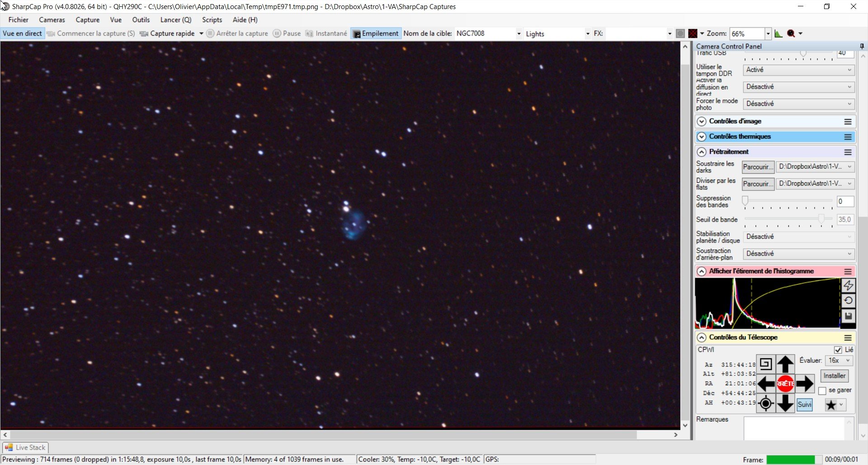Image resolution: width=868 pixels, height=465 pixels.
Task: Click Arrêter la capture button
Action: 237,33
